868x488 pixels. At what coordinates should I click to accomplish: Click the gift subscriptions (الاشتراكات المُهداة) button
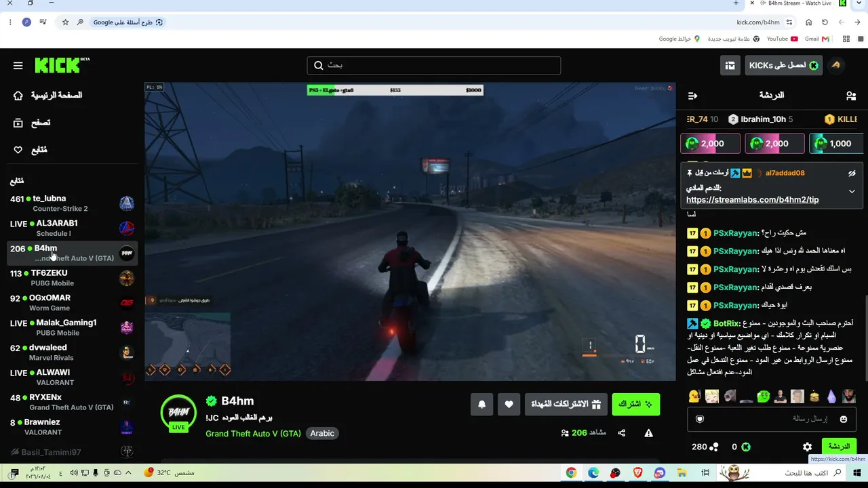pyautogui.click(x=566, y=404)
